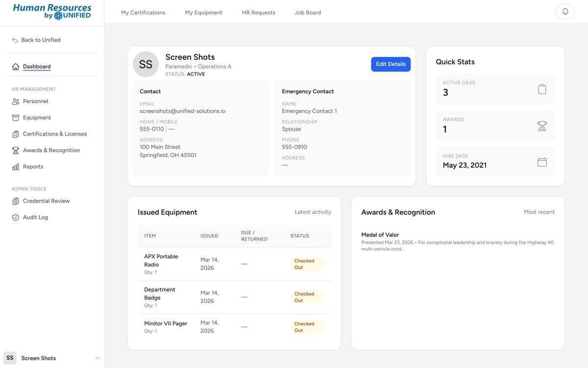Click the SS profile avatar in the header card
This screenshot has height=368, width=588.
pos(146,64)
